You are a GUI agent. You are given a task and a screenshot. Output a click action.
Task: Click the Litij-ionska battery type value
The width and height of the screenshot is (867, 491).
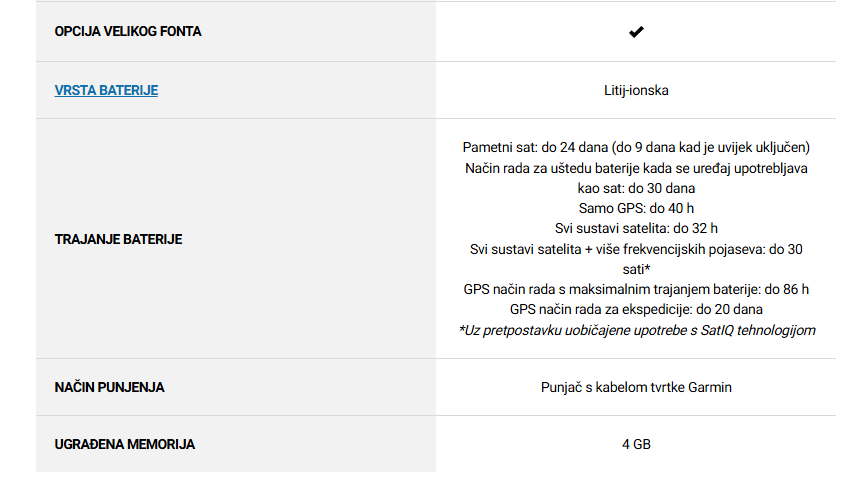pos(636,90)
